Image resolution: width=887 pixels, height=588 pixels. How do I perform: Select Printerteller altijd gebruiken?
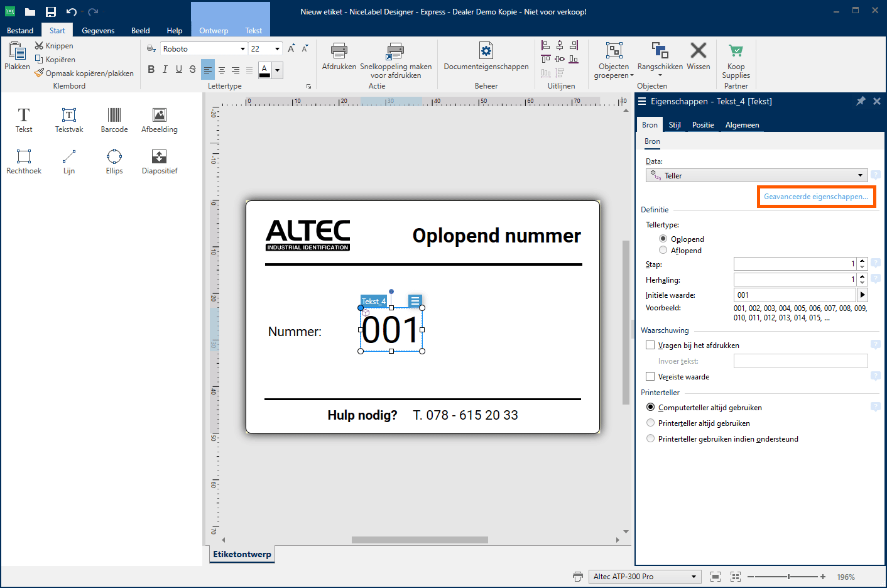tap(651, 423)
